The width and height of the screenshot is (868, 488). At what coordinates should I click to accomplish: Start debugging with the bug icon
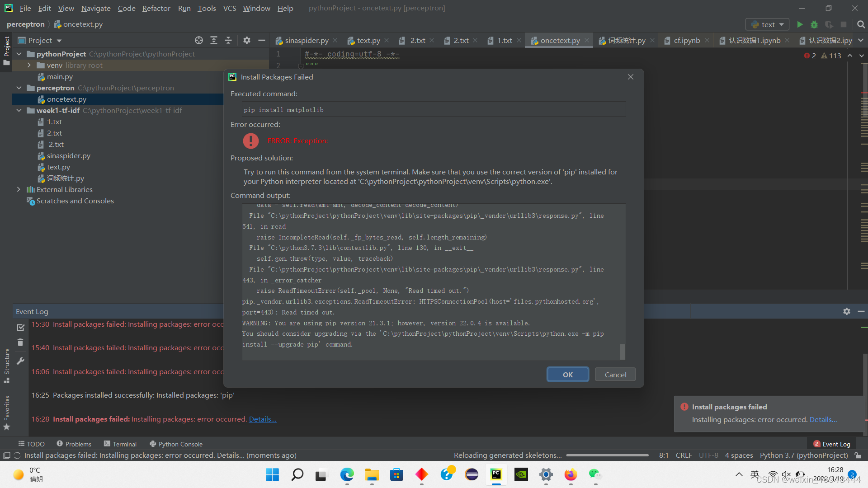pos(814,24)
